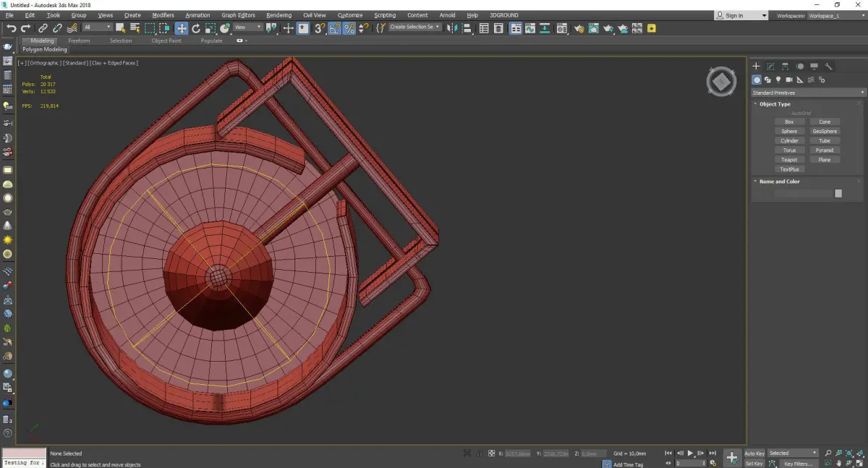Screen dimensions: 868x468
Task: Click the Key Filters button
Action: pos(798,464)
